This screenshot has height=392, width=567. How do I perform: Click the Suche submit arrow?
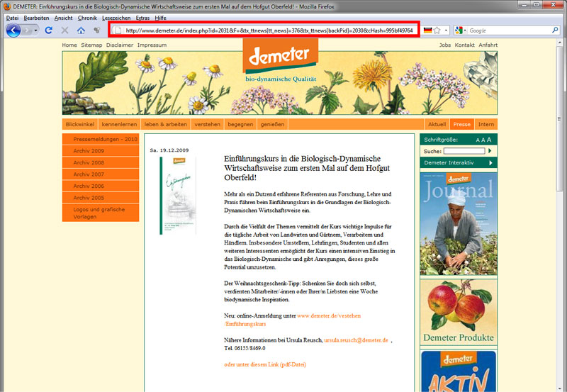coord(490,151)
